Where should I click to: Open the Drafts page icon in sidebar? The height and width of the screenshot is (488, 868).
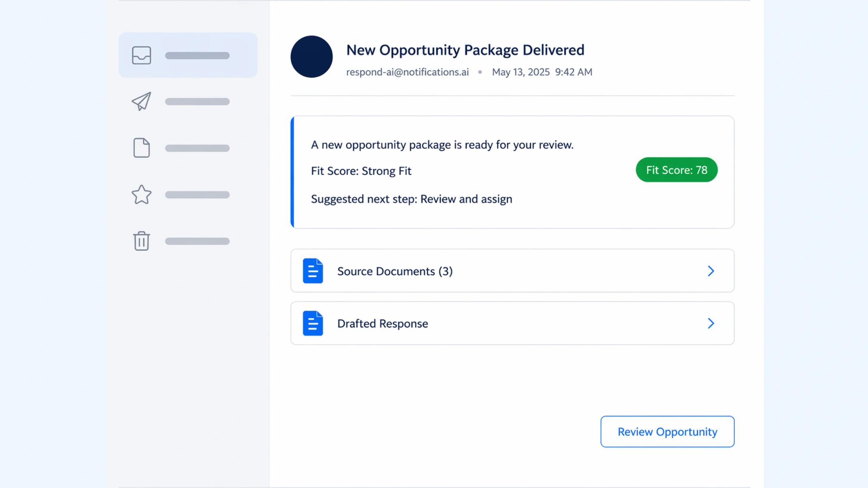[x=142, y=148]
